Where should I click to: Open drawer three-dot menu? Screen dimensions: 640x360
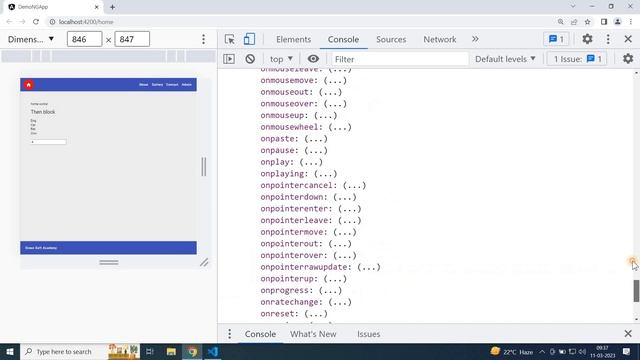(x=229, y=334)
